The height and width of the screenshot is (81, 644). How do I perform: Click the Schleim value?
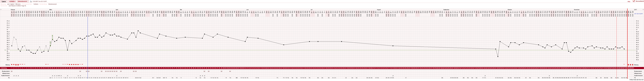pos(36,4)
